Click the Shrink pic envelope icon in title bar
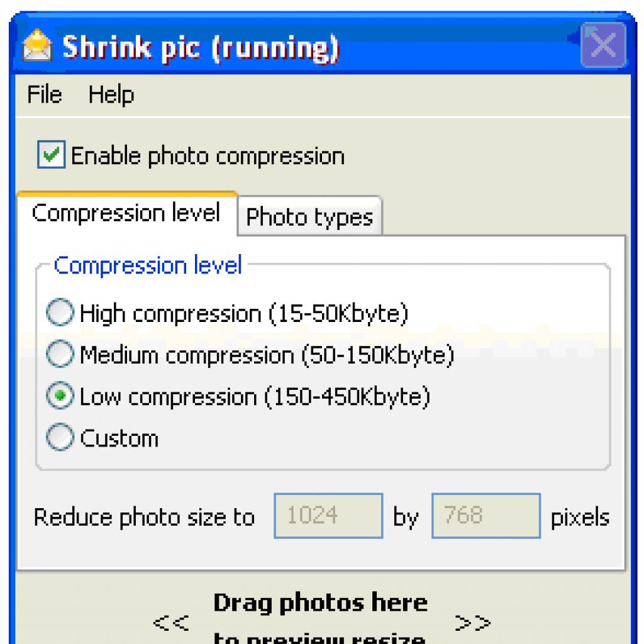Viewport: 644px width, 644px height. (x=37, y=45)
